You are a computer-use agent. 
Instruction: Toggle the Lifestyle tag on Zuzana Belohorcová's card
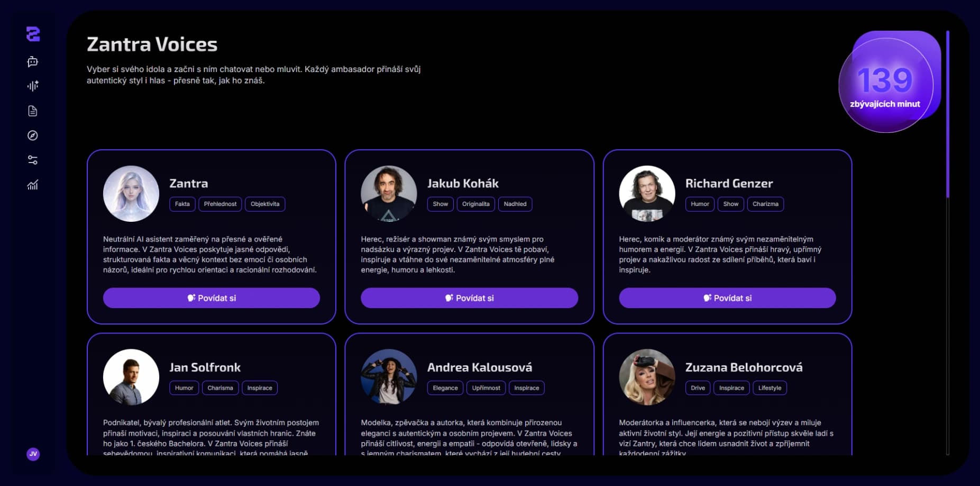click(x=770, y=388)
